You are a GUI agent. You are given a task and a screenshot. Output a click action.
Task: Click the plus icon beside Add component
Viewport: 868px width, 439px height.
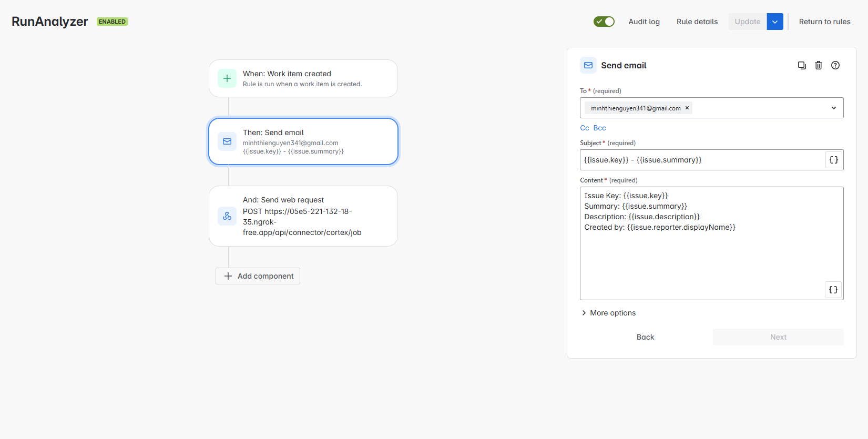click(228, 276)
